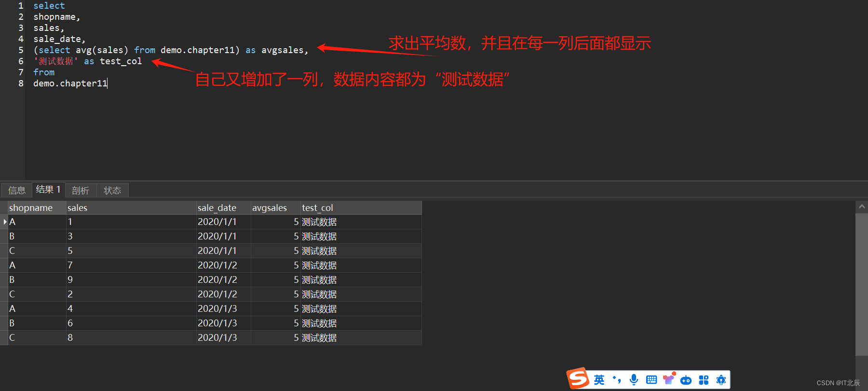Select row indicator for first row A
868x391 pixels.
pyautogui.click(x=4, y=222)
